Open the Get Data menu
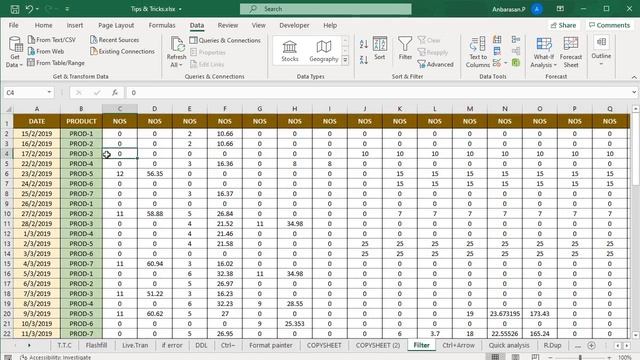Viewport: 640px width, 360px height. [15, 52]
